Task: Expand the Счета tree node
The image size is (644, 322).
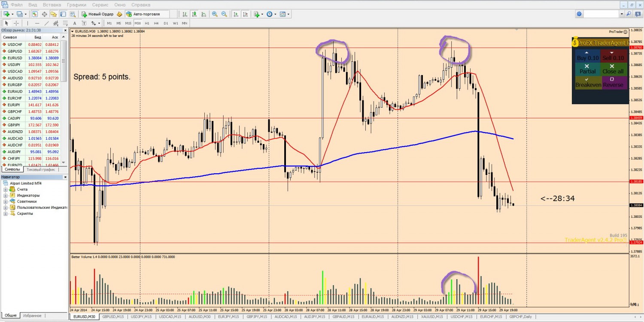Action: click(6, 189)
